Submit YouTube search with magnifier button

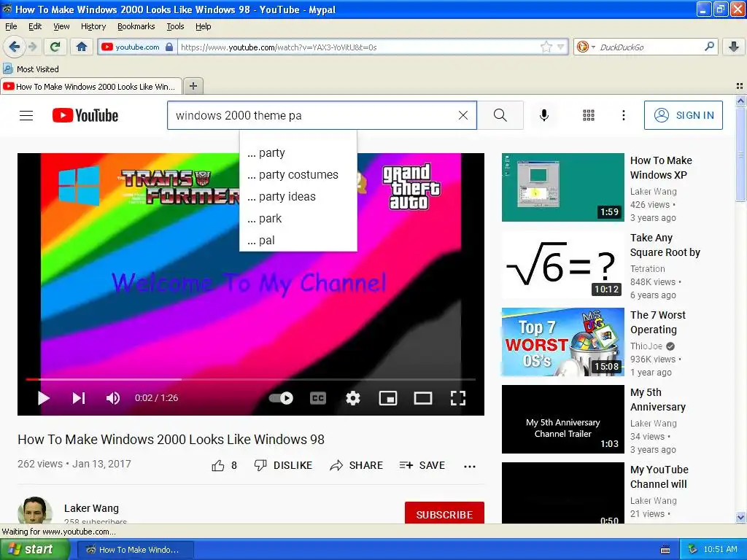(500, 115)
